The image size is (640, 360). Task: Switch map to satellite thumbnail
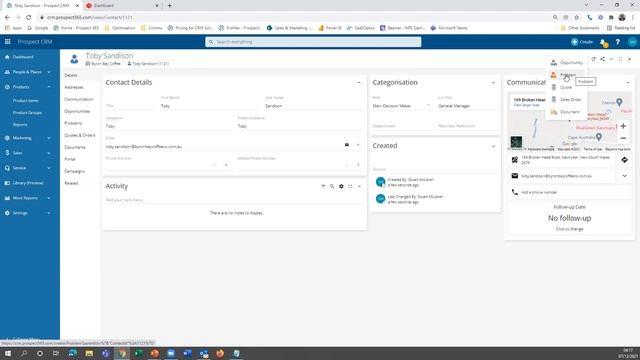coord(516,142)
